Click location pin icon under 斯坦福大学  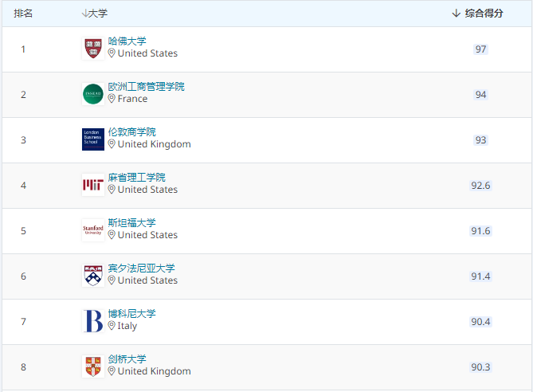click(x=112, y=235)
